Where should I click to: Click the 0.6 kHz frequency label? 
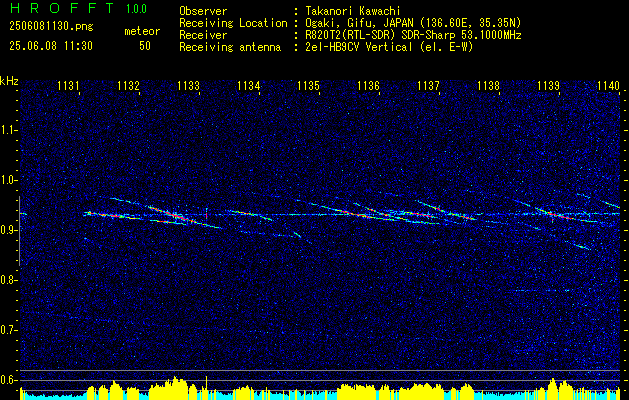point(8,380)
